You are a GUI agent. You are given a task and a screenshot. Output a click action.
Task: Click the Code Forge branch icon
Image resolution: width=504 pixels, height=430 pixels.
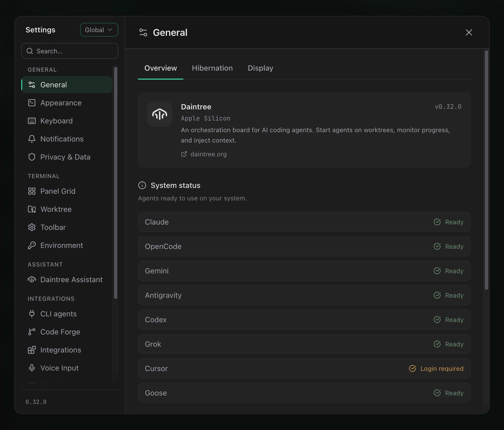point(32,332)
